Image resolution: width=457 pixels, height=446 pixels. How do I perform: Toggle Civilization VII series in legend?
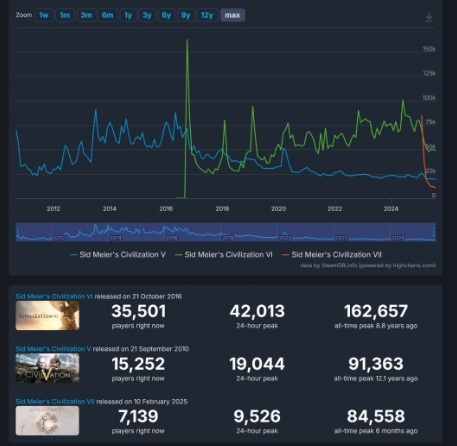(x=332, y=255)
